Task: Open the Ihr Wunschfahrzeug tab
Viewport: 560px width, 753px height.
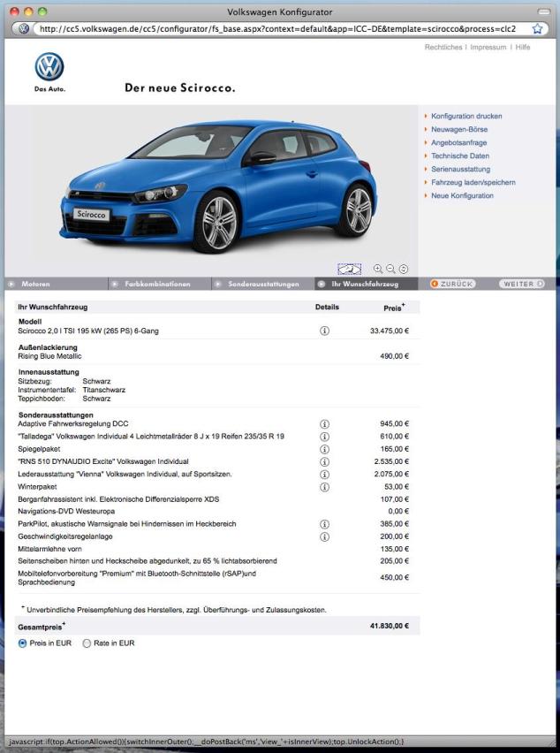Action: pos(367,284)
